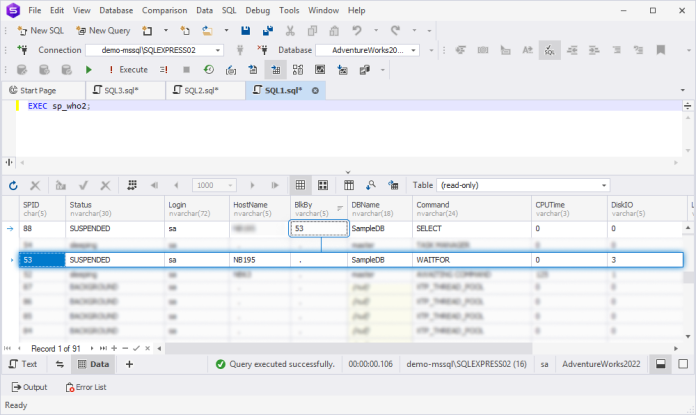
Task: Refresh the data grid results
Action: (x=13, y=185)
